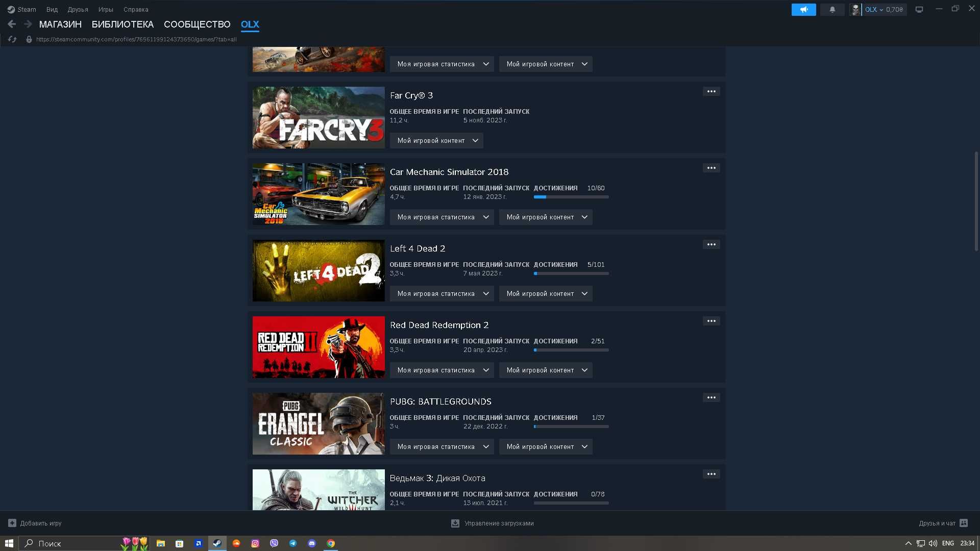Click the Steam taskbar icon

coord(217,543)
